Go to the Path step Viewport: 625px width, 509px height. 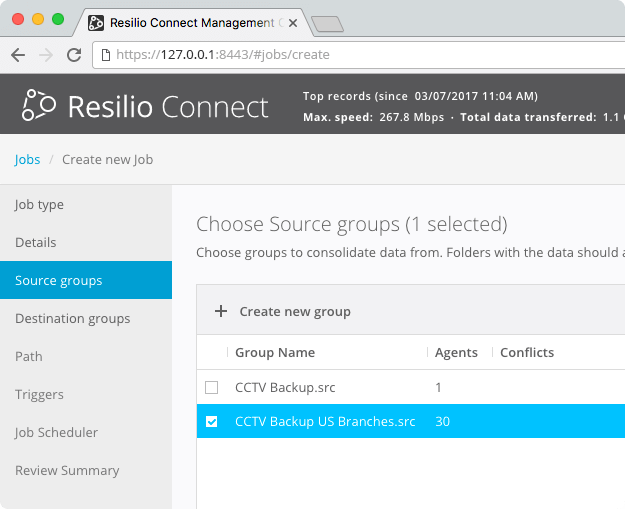[86, 356]
